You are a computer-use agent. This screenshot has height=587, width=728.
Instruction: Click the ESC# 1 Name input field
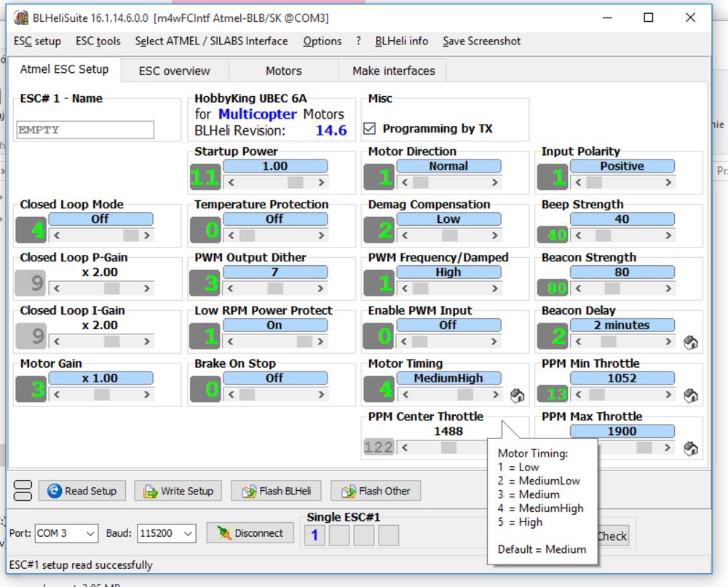[x=85, y=130]
